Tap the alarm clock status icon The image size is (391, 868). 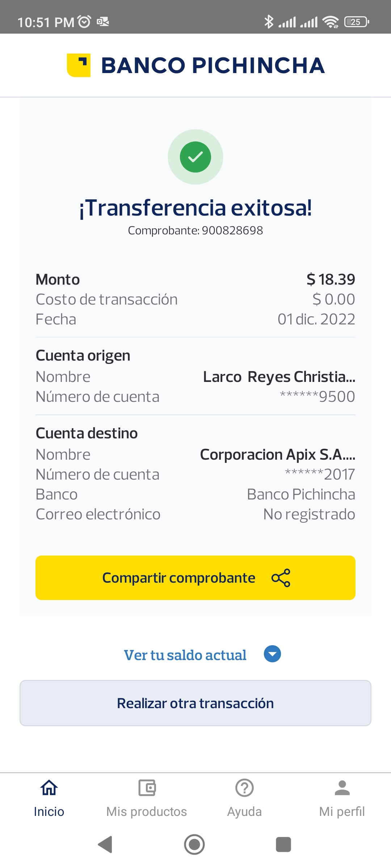[84, 22]
